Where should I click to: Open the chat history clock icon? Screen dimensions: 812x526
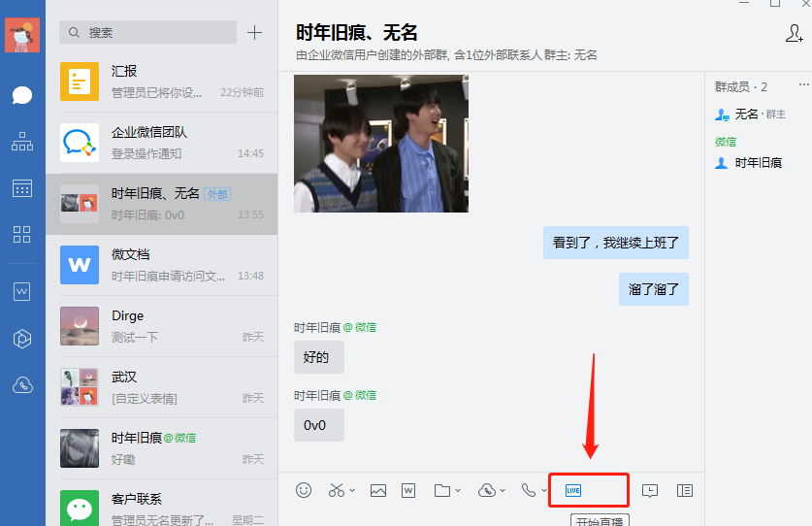[x=650, y=490]
